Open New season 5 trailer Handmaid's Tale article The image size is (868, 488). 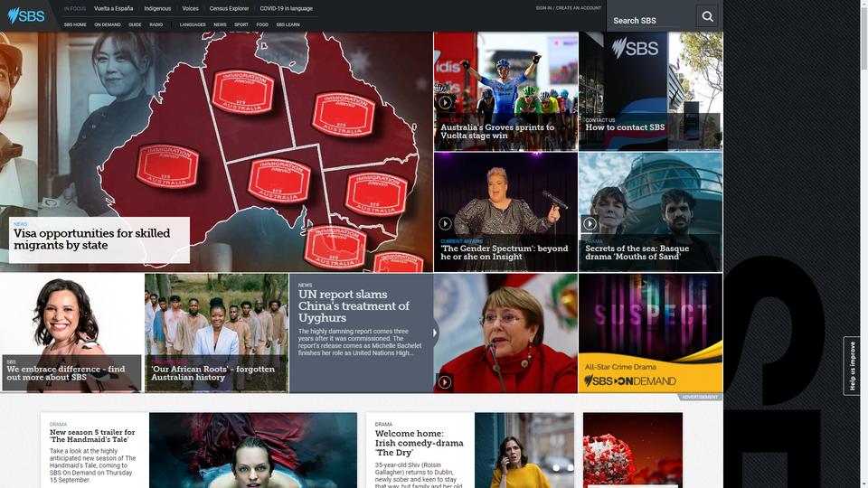[92, 436]
